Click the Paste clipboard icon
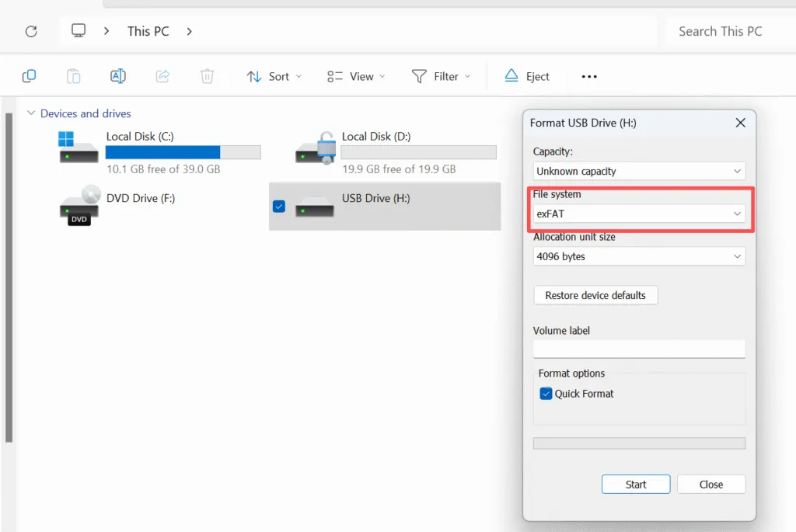Screen dimensions: 796x532 (73, 76)
